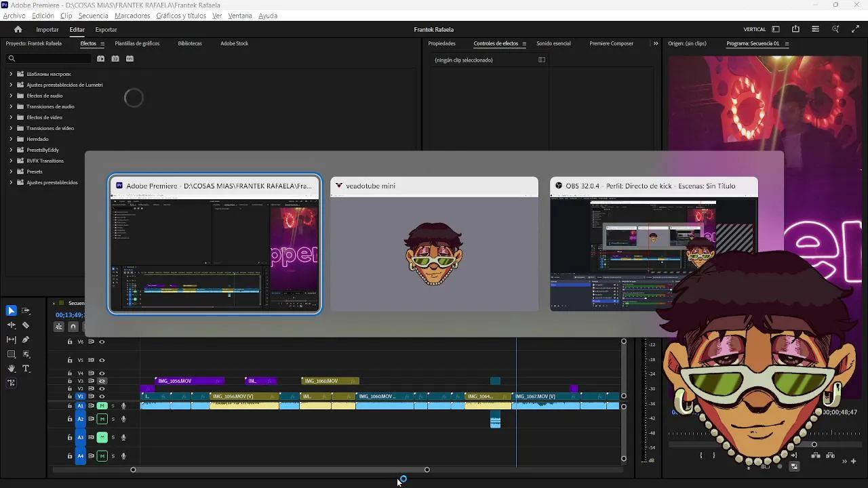Viewport: 868px width, 488px height.
Task: Open the Importar workspace
Action: 47,29
